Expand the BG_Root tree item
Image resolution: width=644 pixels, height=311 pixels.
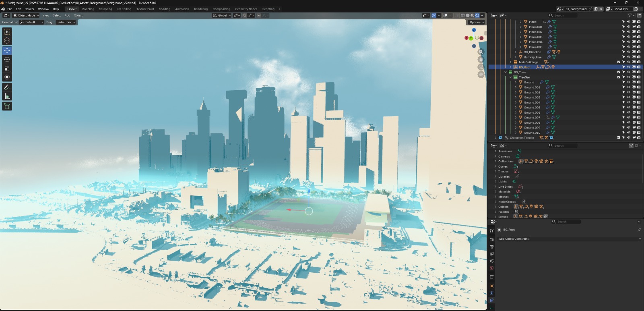click(x=511, y=67)
